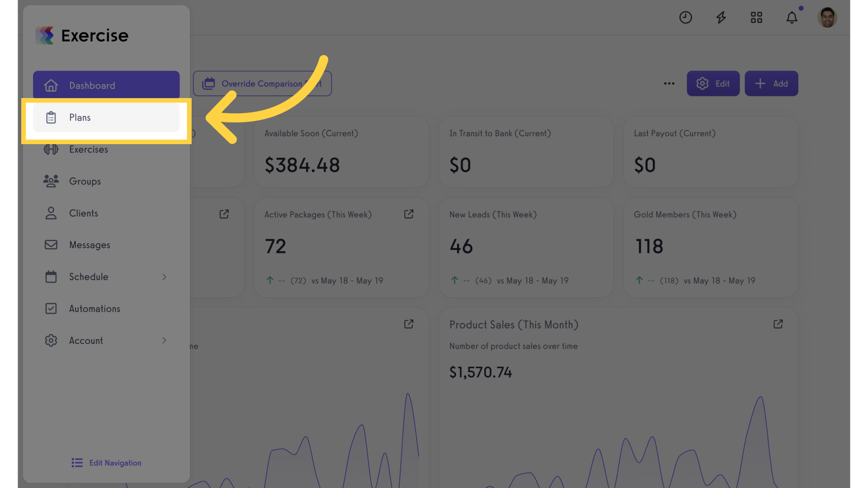Click green up arrow in Gold Members card

point(639,281)
